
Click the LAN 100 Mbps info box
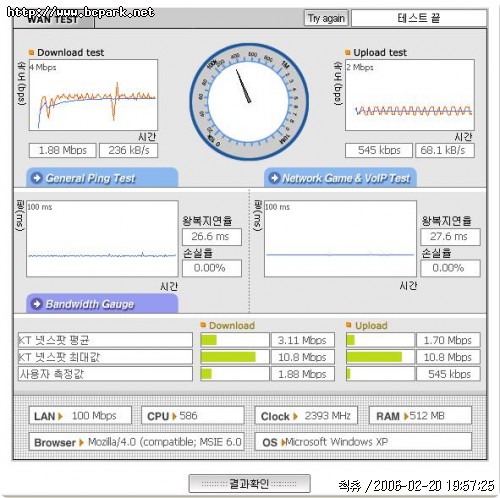click(80, 415)
